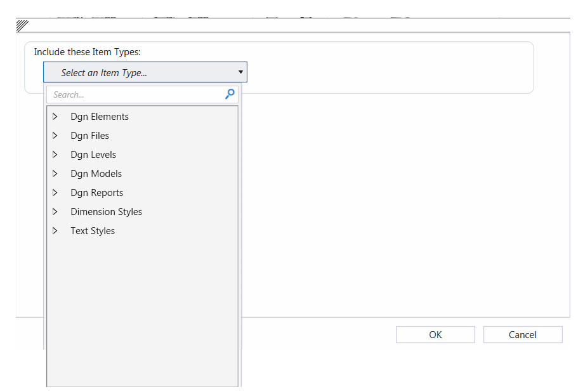Image resolution: width=583 pixels, height=392 pixels.
Task: Click the magnifying glass search icon
Action: (230, 94)
